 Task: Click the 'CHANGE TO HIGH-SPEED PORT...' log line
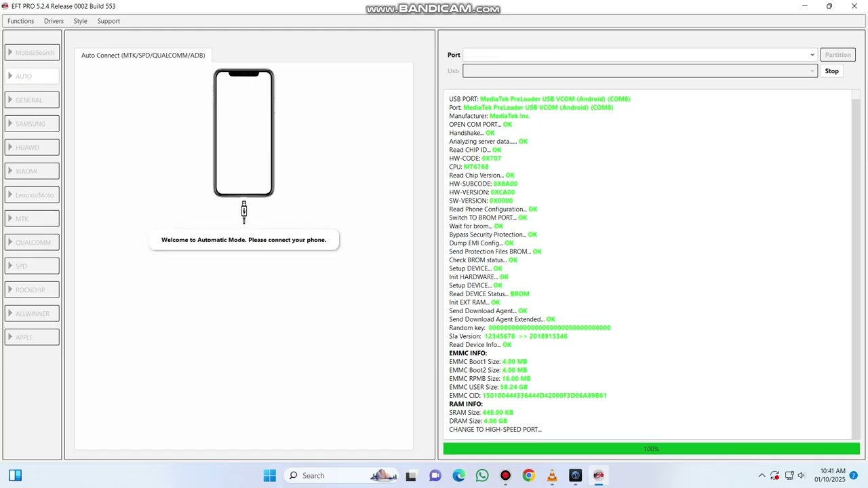(495, 429)
